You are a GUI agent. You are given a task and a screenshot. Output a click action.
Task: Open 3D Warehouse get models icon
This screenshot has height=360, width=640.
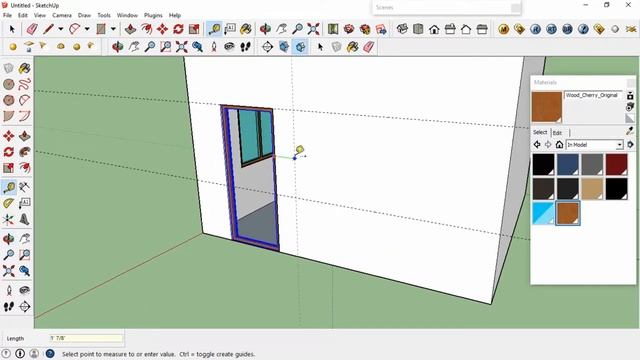pyautogui.click(x=349, y=29)
